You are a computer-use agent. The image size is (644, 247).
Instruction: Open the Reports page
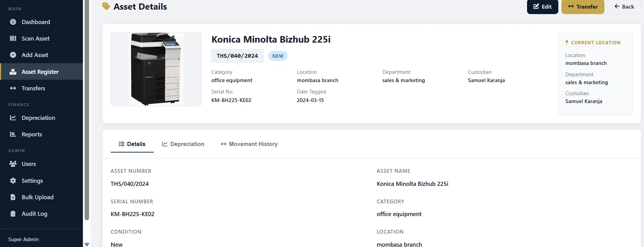(x=41, y=134)
